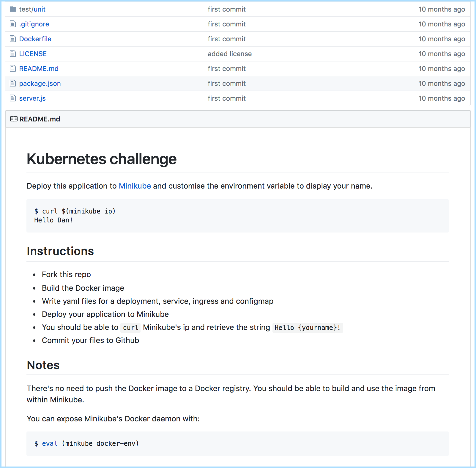Follow the Minikube link in description
The width and height of the screenshot is (476, 468).
click(135, 186)
